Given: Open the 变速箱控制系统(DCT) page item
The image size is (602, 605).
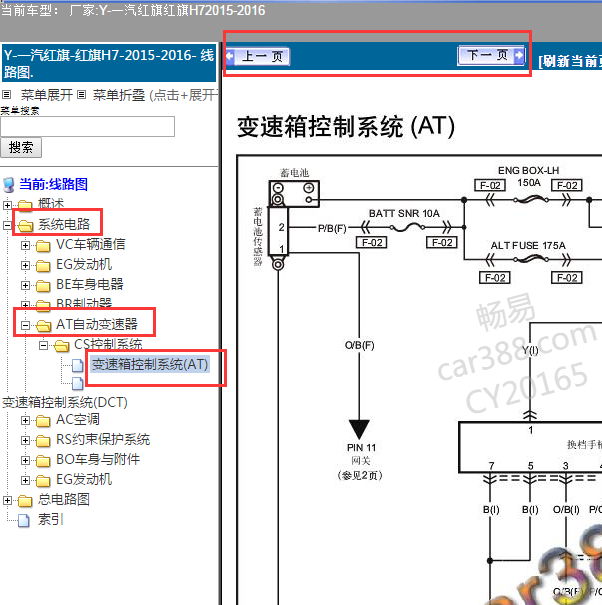Looking at the screenshot, I should click(65, 402).
